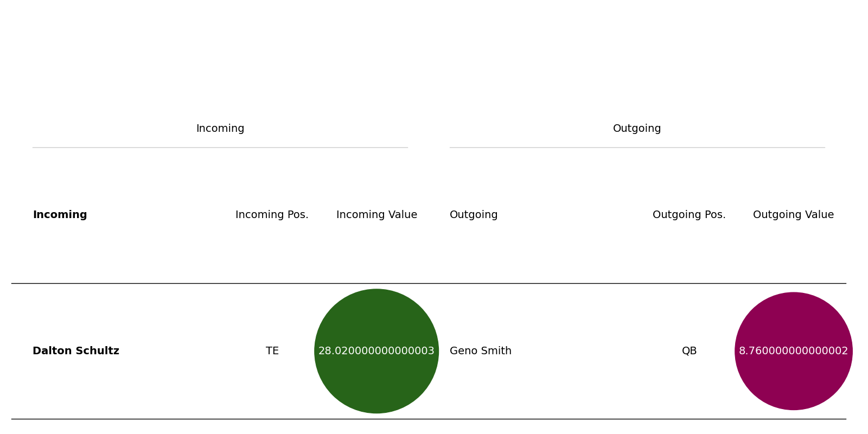Viewport: 868px width, 434px height.
Task: Click the Incoming group label at top
Action: coord(220,129)
